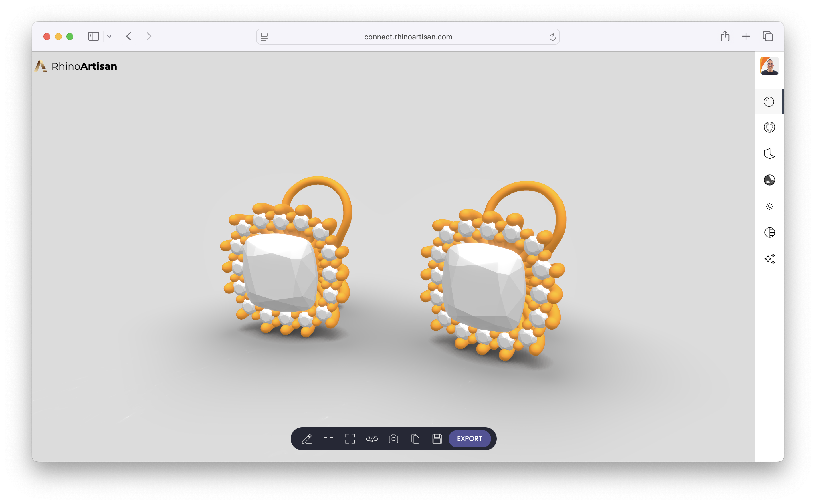
Task: Start the 360° turntable rotation
Action: coord(372,439)
